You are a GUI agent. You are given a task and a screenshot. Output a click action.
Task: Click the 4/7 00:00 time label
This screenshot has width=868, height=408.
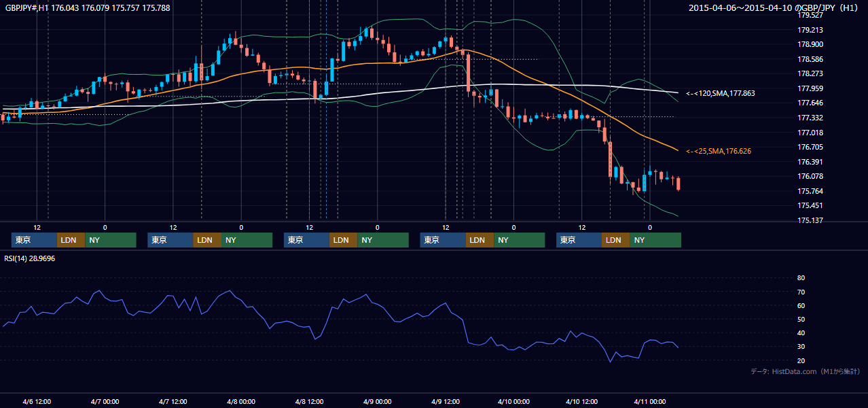pos(105,401)
